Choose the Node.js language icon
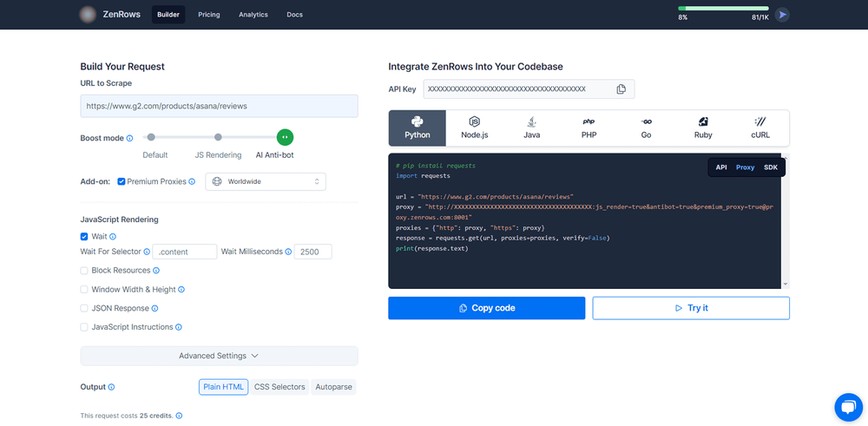This screenshot has height=426, width=868. (474, 121)
